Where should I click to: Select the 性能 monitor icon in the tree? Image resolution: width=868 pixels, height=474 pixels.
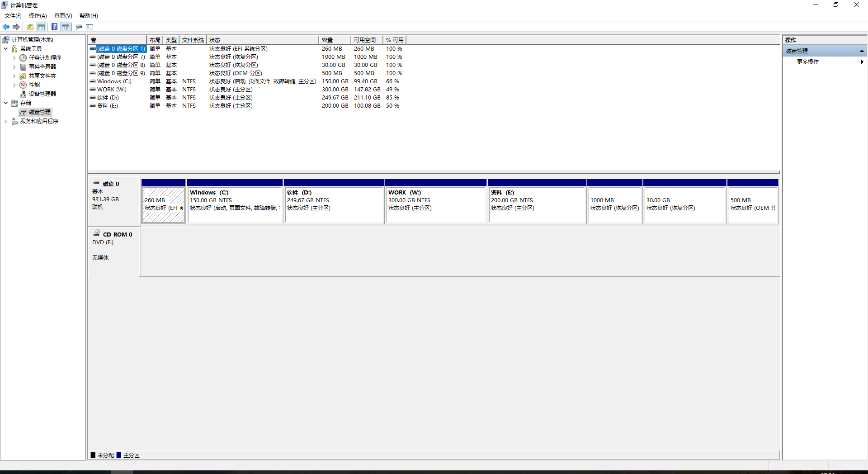pos(23,85)
